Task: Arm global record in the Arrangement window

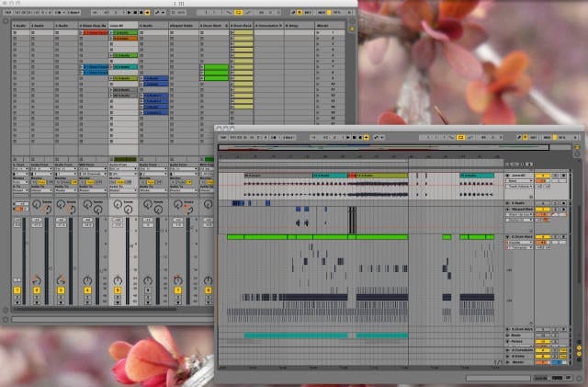Action: coord(360,138)
